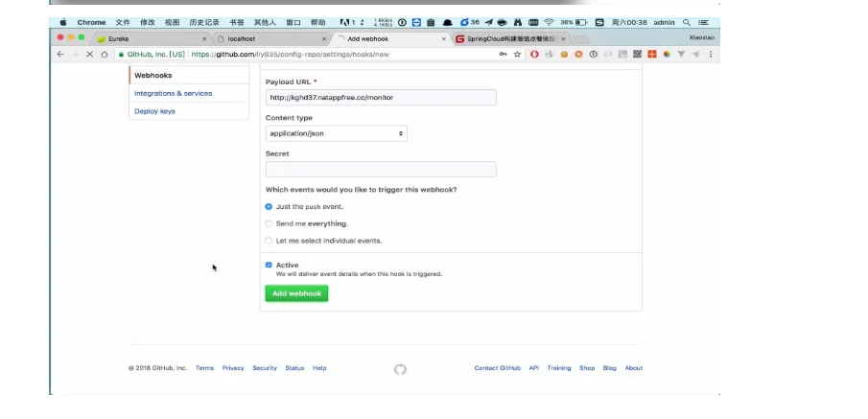Go back with the browser back arrow

(x=60, y=55)
